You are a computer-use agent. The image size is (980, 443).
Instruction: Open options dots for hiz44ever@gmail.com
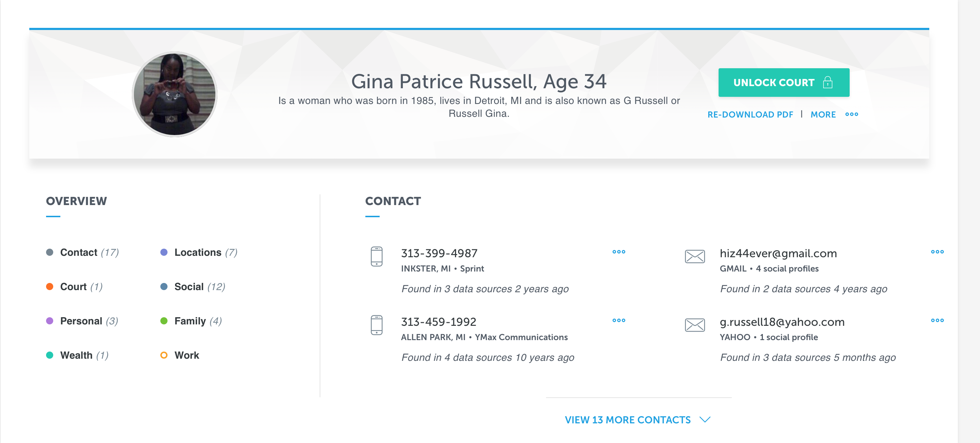point(937,252)
